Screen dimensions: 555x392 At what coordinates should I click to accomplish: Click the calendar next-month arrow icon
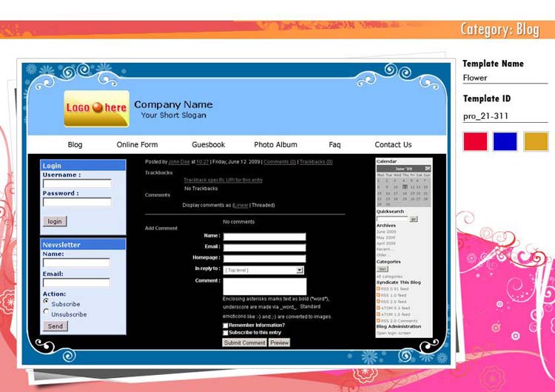(428, 169)
